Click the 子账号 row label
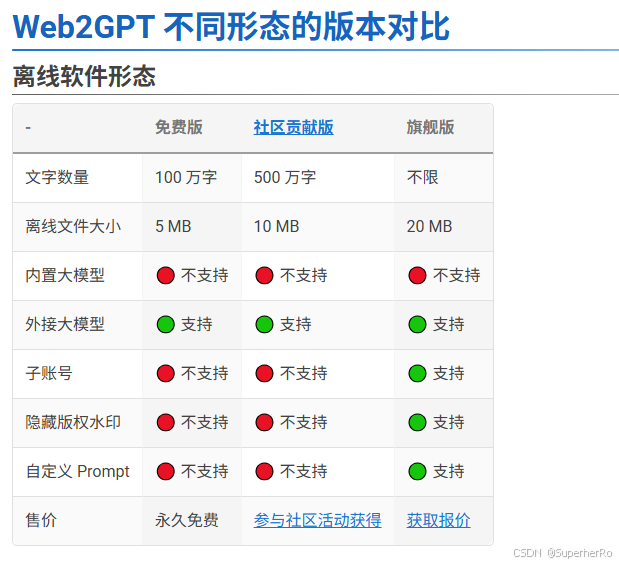Image resolution: width=619 pixels, height=564 pixels. [49, 373]
